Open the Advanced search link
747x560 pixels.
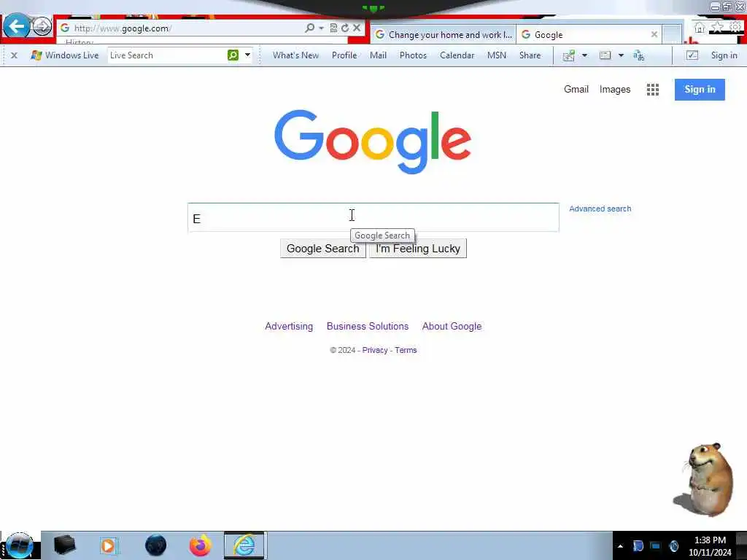tap(600, 209)
